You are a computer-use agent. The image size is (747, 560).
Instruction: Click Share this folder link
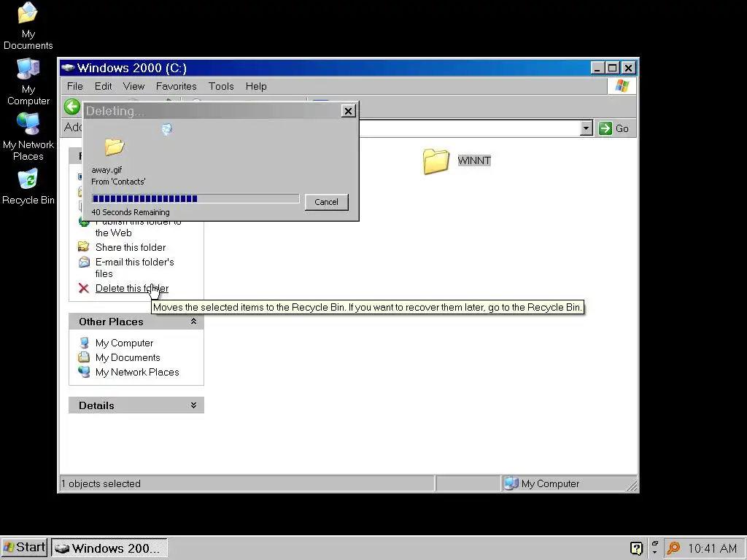click(x=131, y=247)
